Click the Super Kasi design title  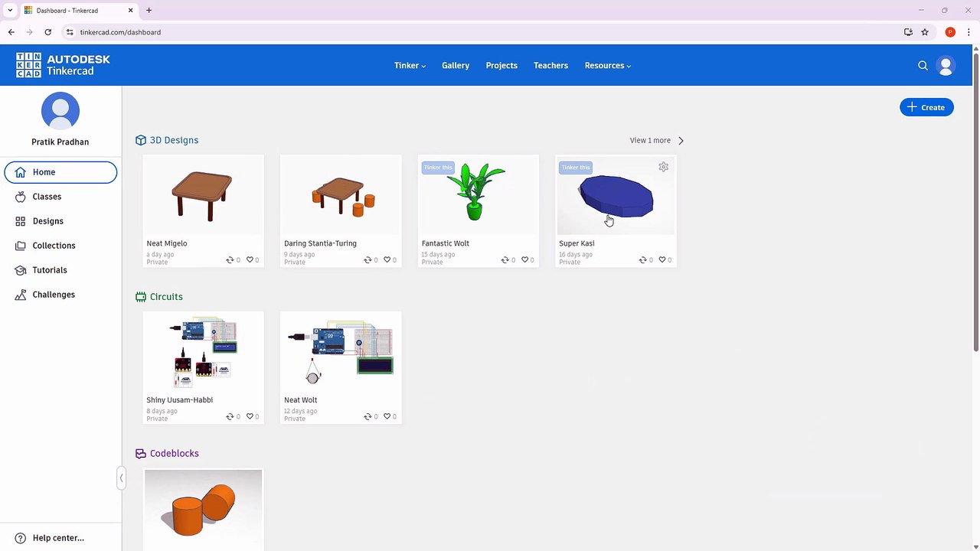(x=577, y=243)
